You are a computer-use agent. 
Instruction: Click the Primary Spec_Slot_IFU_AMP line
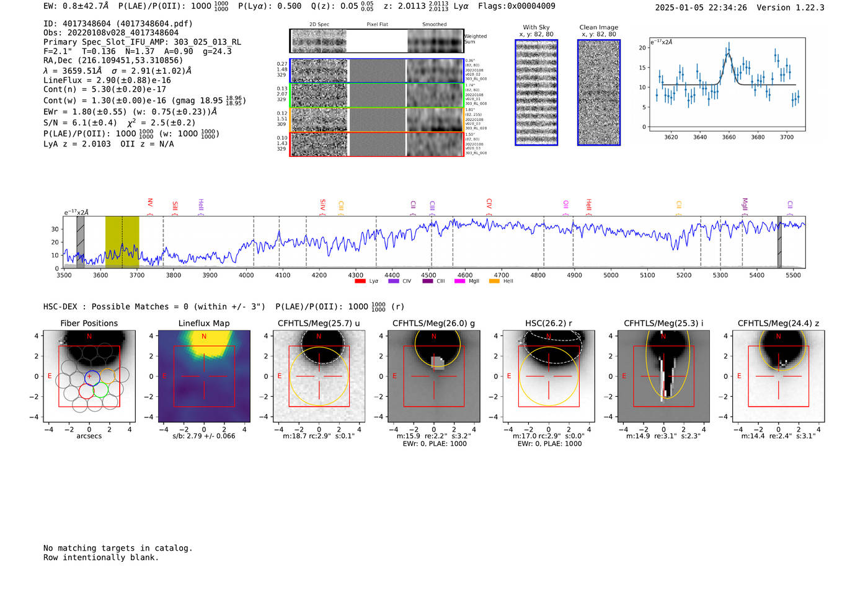(143, 42)
